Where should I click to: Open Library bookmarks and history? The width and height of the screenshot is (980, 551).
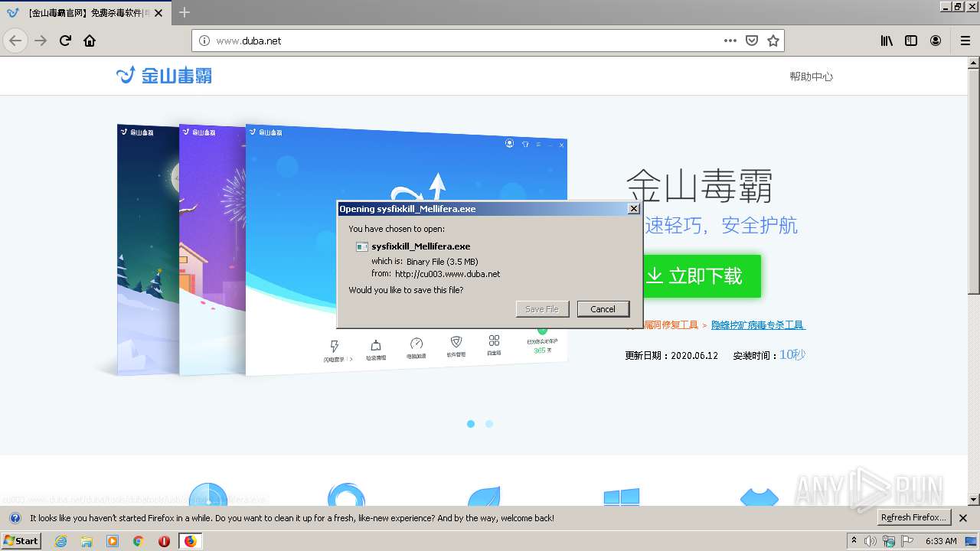887,41
